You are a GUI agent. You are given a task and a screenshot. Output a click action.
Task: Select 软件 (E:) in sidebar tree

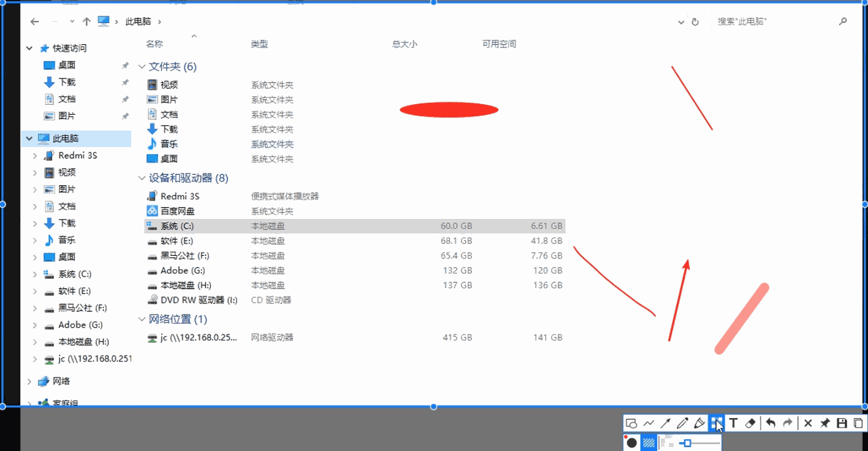point(74,291)
